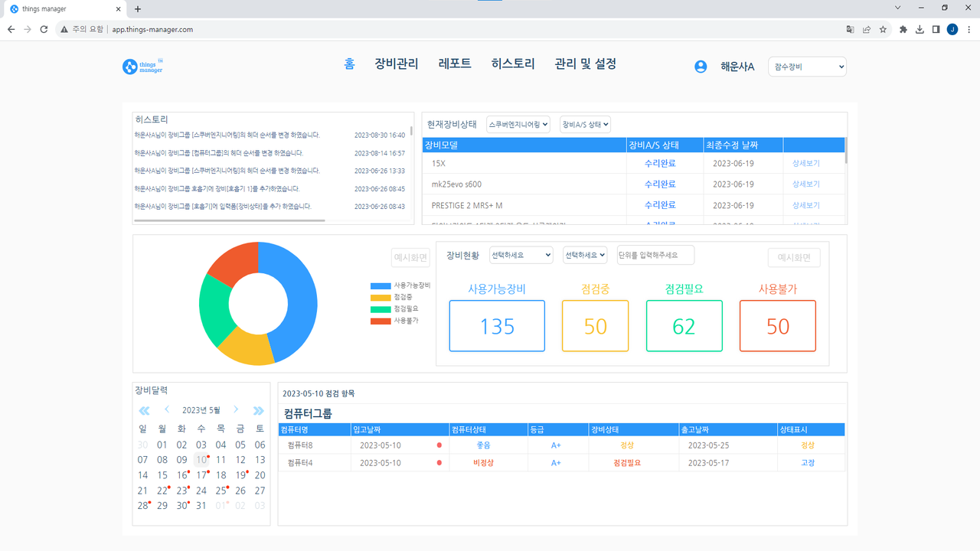980x551 pixels.
Task: Click 장비모델 column header
Action: tap(524, 145)
